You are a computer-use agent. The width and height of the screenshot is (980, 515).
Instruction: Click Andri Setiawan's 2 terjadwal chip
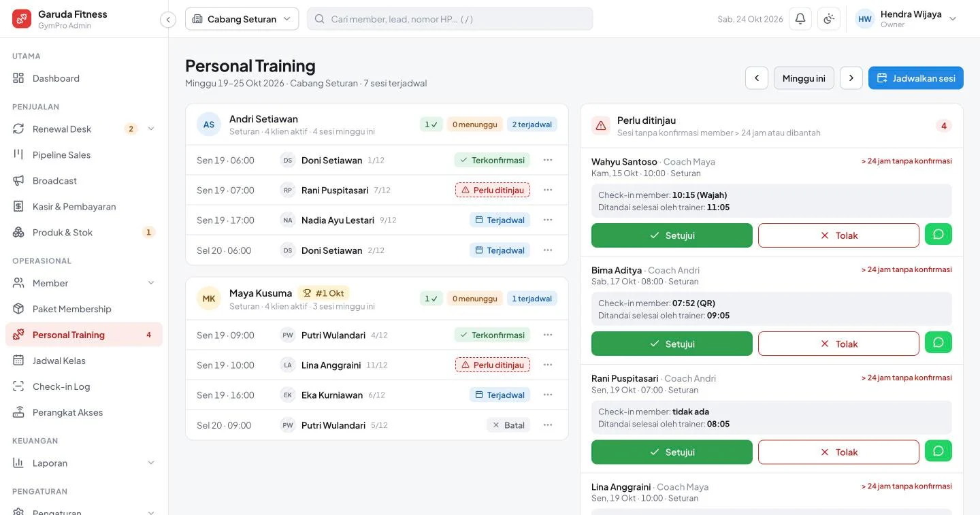(532, 124)
